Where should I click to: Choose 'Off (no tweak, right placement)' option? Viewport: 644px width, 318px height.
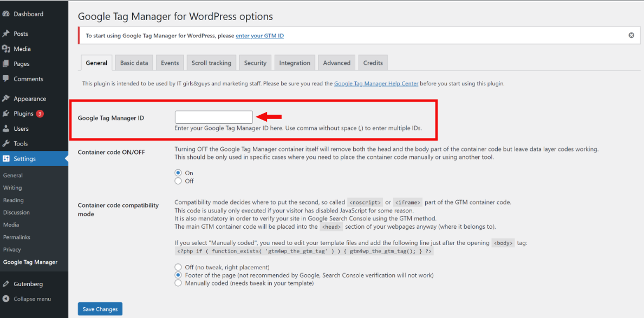pyautogui.click(x=178, y=267)
